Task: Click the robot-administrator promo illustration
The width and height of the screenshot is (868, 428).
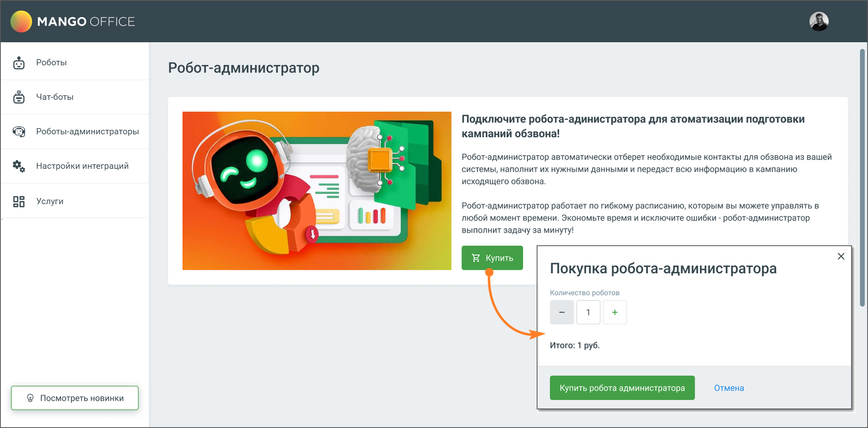Action: 317,191
